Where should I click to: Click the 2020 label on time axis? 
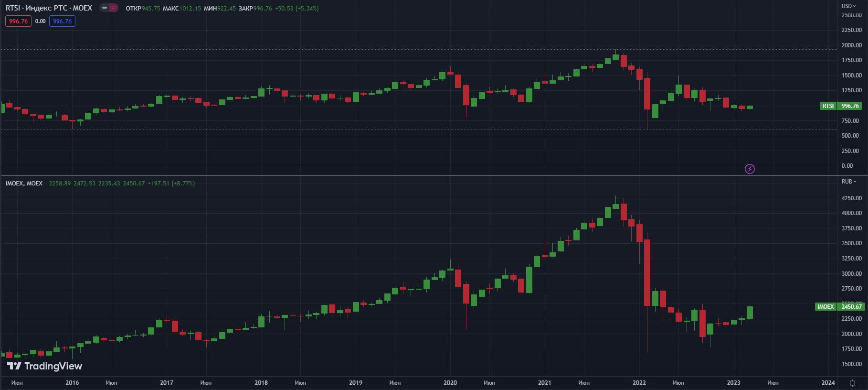[450, 383]
